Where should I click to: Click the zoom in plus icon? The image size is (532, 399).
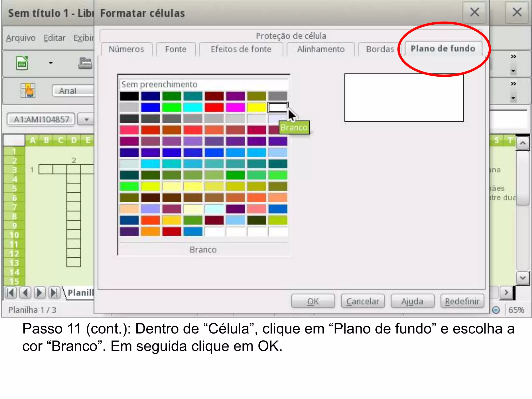coord(496,310)
